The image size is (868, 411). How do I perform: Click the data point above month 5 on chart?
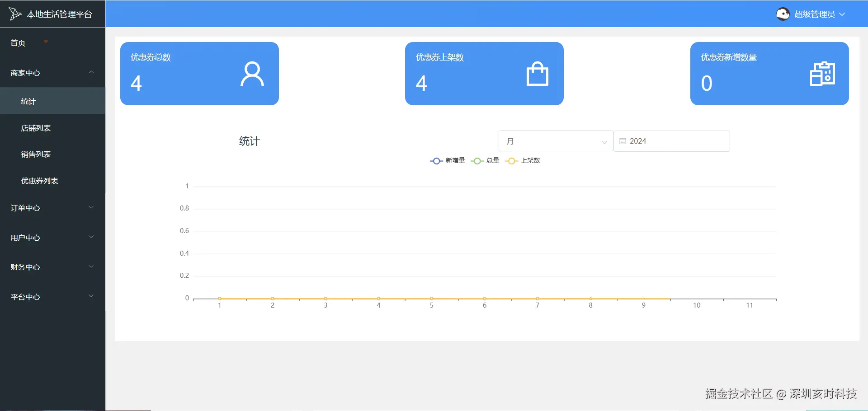432,299
